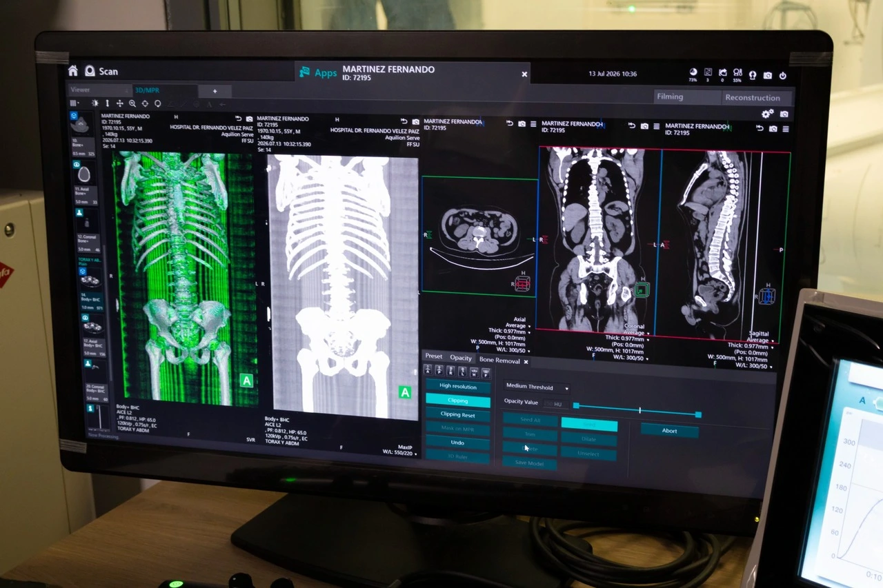The height and width of the screenshot is (588, 883).
Task: Toggle the Clipping mode button
Action: [x=458, y=401]
